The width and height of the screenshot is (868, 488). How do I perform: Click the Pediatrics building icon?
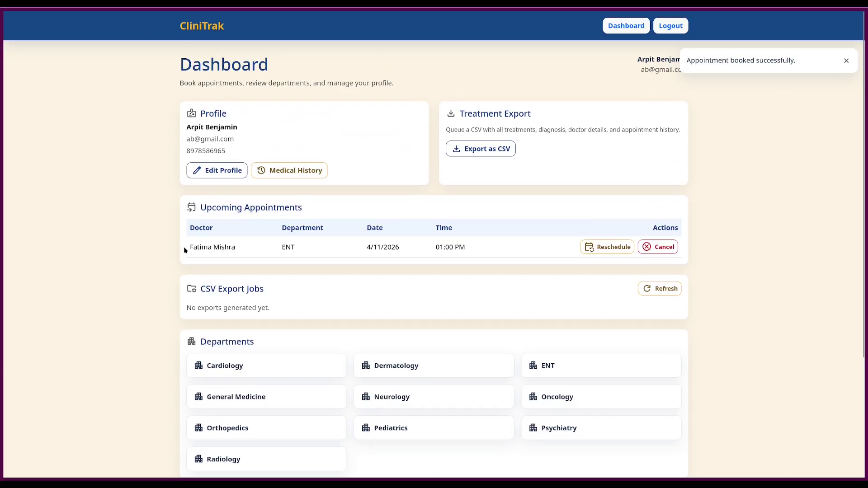coord(366,428)
